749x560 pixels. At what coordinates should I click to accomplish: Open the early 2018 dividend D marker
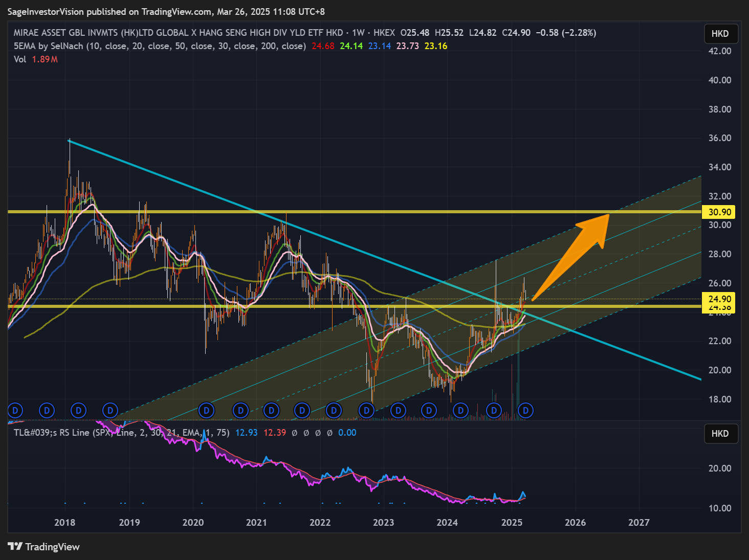(x=79, y=410)
